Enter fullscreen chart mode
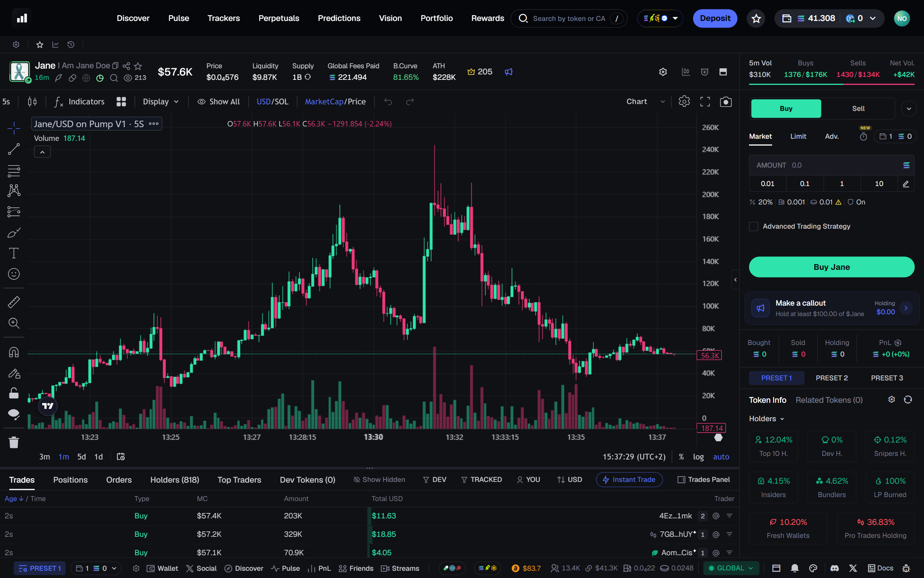This screenshot has height=578, width=924. (705, 102)
